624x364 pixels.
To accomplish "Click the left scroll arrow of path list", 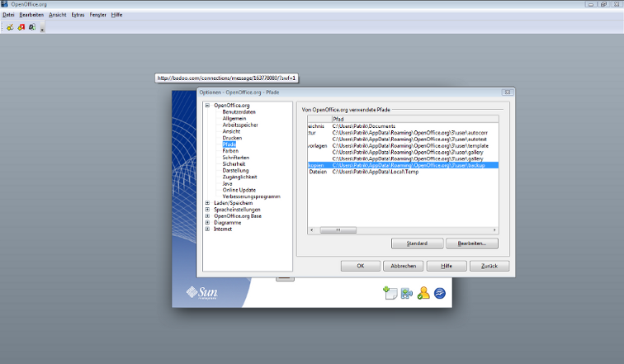I will pyautogui.click(x=312, y=230).
